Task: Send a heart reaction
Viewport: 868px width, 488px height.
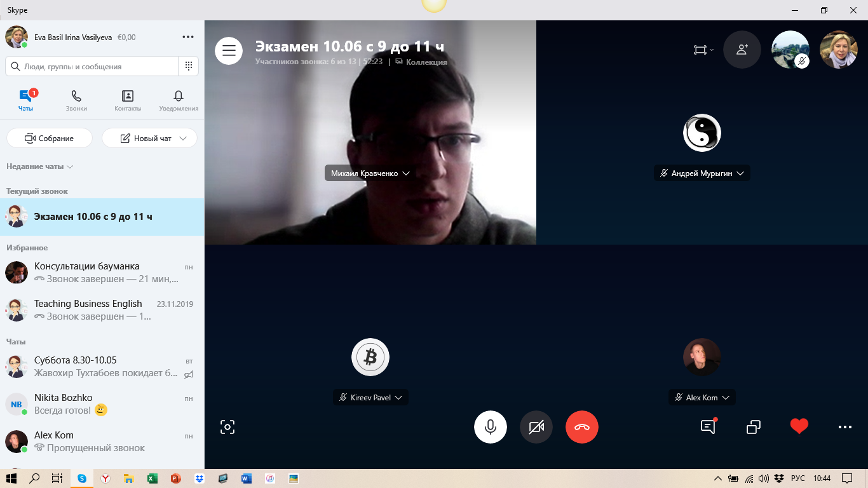Action: click(799, 426)
